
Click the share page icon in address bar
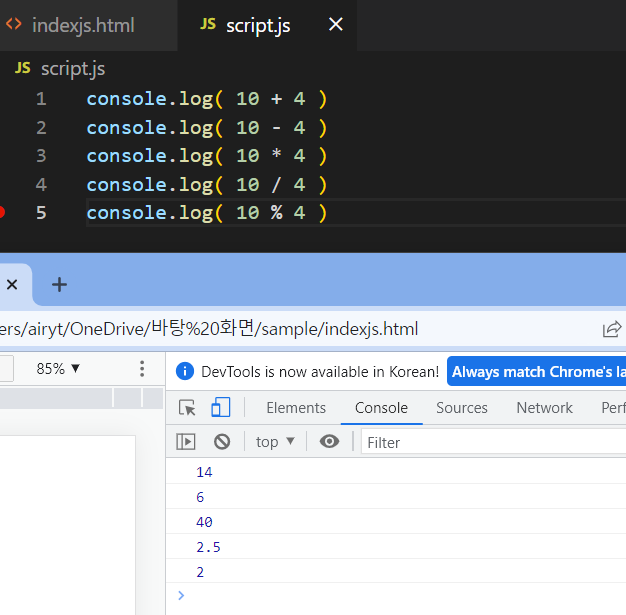612,329
